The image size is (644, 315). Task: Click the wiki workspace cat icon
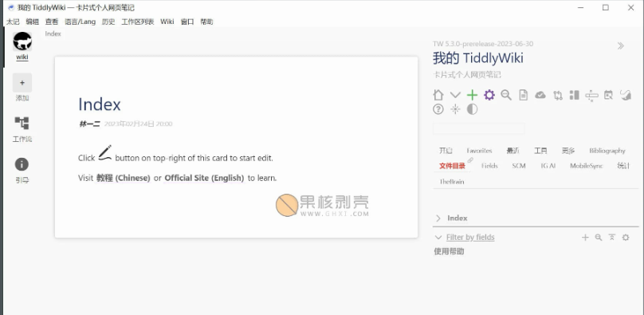coord(22,41)
